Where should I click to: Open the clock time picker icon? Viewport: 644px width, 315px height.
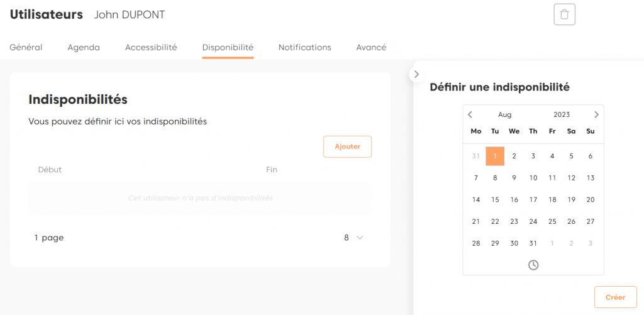(533, 265)
